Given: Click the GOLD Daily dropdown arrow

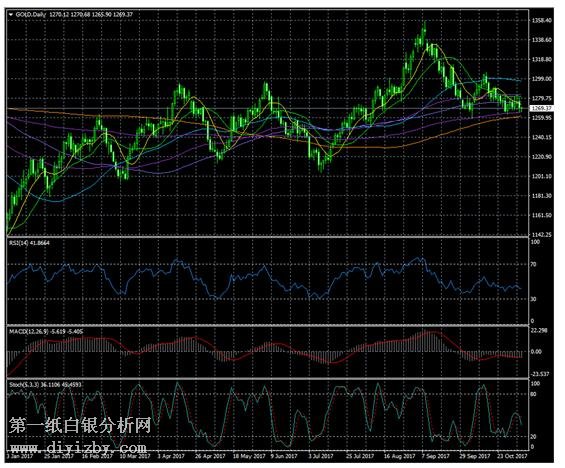Looking at the screenshot, I should [x=11, y=14].
